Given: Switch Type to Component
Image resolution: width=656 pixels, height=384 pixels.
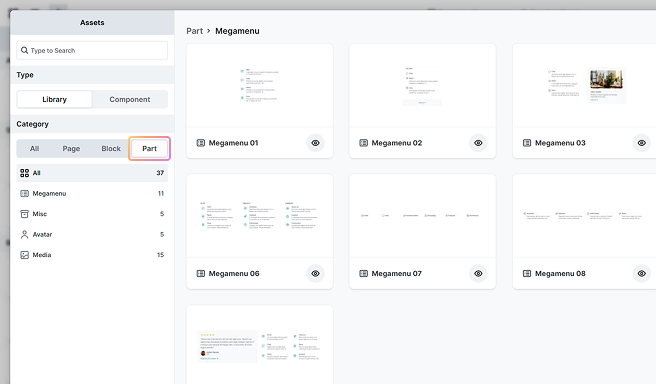Looking at the screenshot, I should [x=130, y=100].
